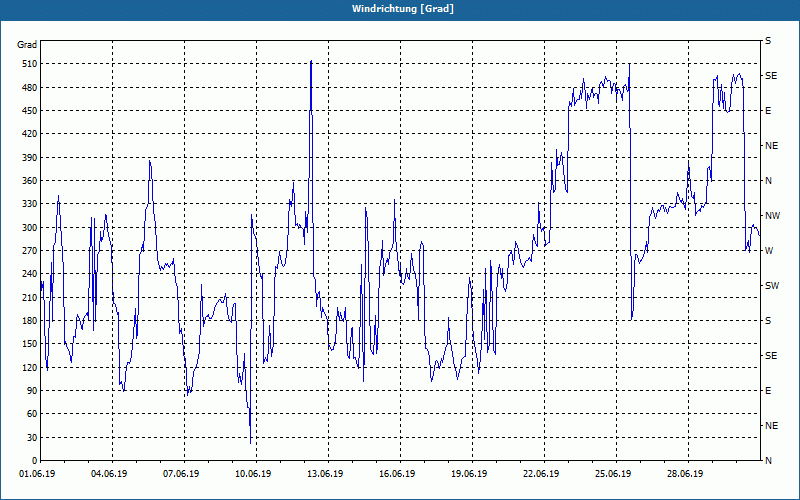Click the 07.06.19 date on the time axis
This screenshot has width=800, height=500.
coord(181,474)
